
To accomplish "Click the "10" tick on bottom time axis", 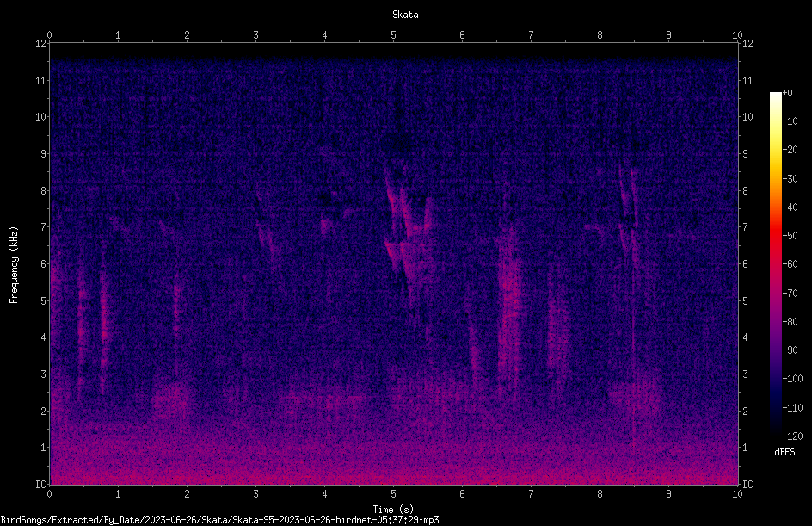I will 737,494.
